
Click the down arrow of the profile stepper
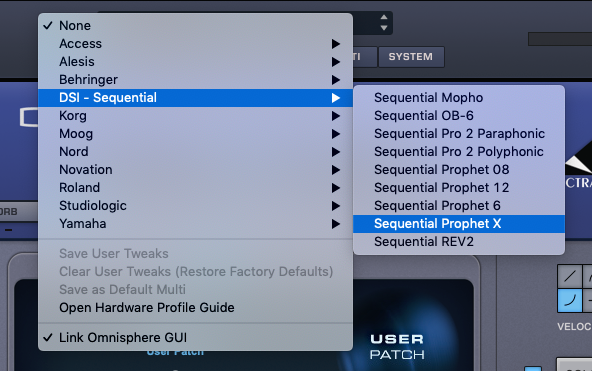(384, 28)
